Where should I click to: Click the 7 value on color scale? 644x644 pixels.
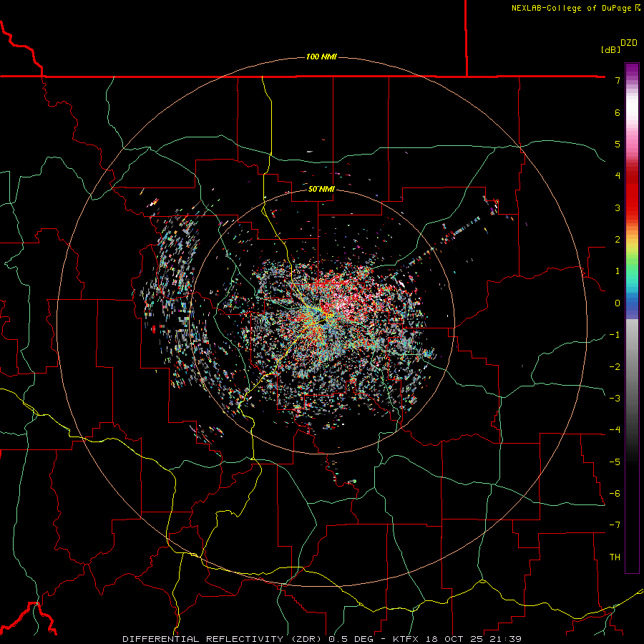tap(618, 80)
